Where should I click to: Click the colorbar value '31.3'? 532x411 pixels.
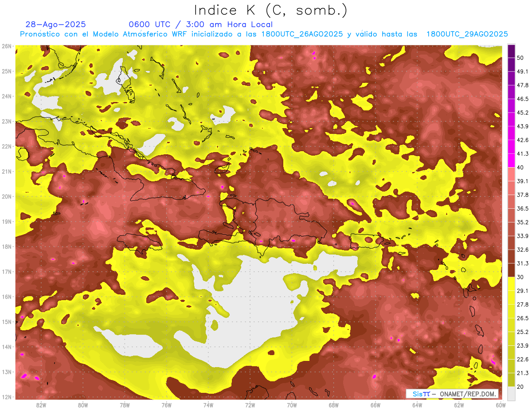coord(522,263)
